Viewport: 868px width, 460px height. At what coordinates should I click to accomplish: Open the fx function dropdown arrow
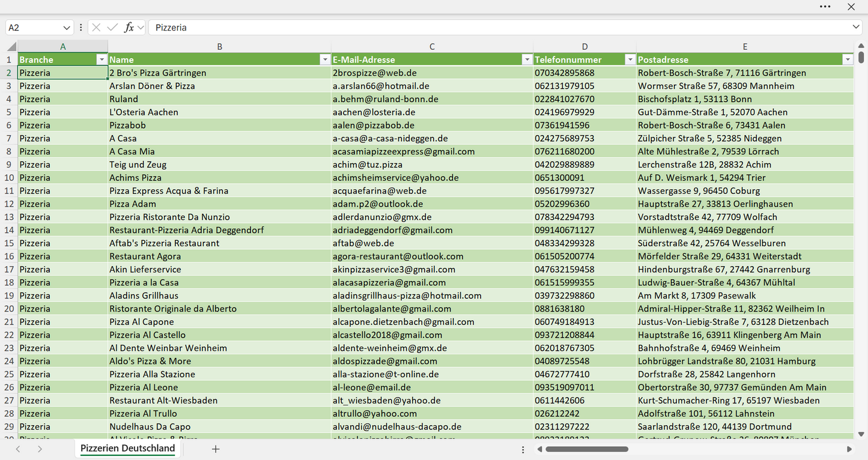(x=141, y=28)
